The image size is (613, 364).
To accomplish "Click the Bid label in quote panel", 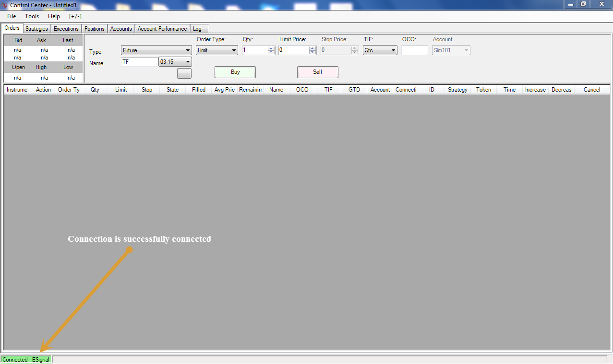I will click(x=18, y=40).
